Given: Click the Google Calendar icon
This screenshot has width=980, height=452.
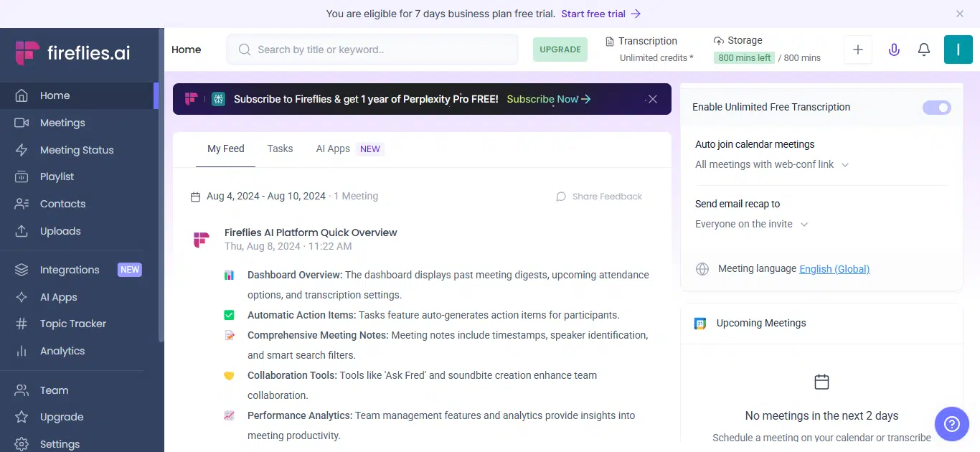Looking at the screenshot, I should click(x=700, y=324).
